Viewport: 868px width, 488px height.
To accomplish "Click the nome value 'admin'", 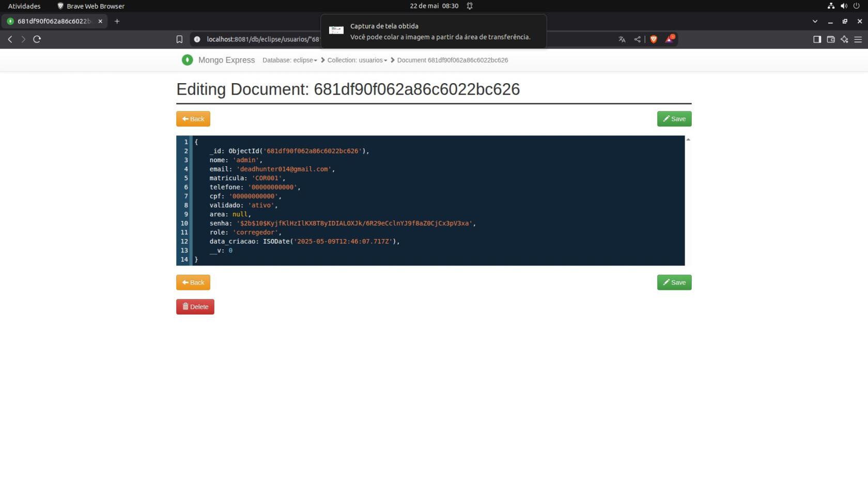I will pos(245,160).
